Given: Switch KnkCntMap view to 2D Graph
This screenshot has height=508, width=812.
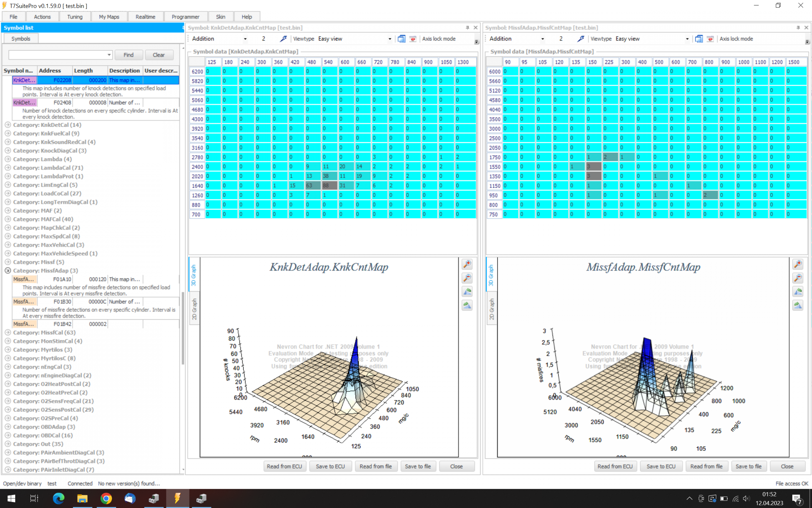Looking at the screenshot, I should click(x=194, y=309).
